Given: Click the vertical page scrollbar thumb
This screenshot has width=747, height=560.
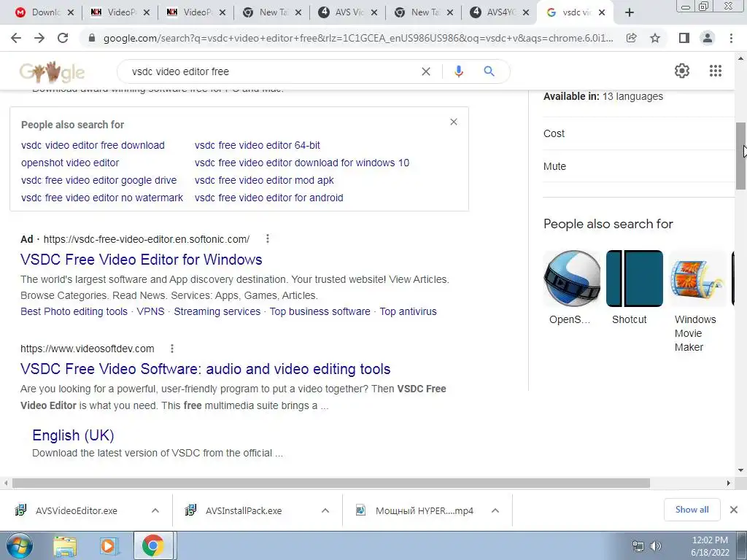Looking at the screenshot, I should [741, 156].
